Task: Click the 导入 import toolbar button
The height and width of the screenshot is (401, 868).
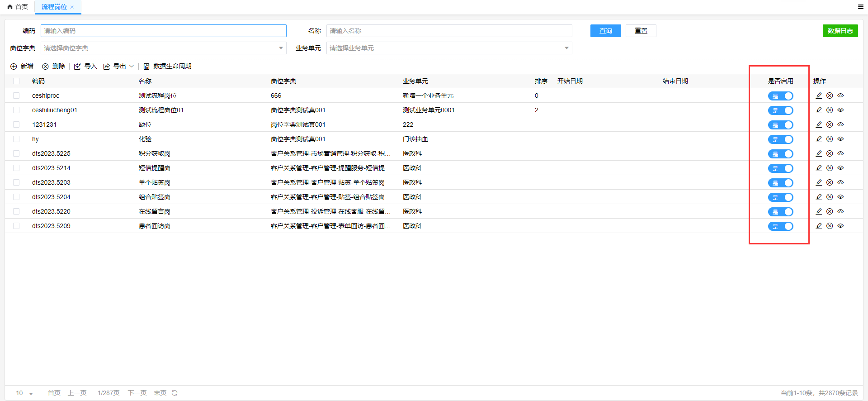Action: tap(85, 66)
